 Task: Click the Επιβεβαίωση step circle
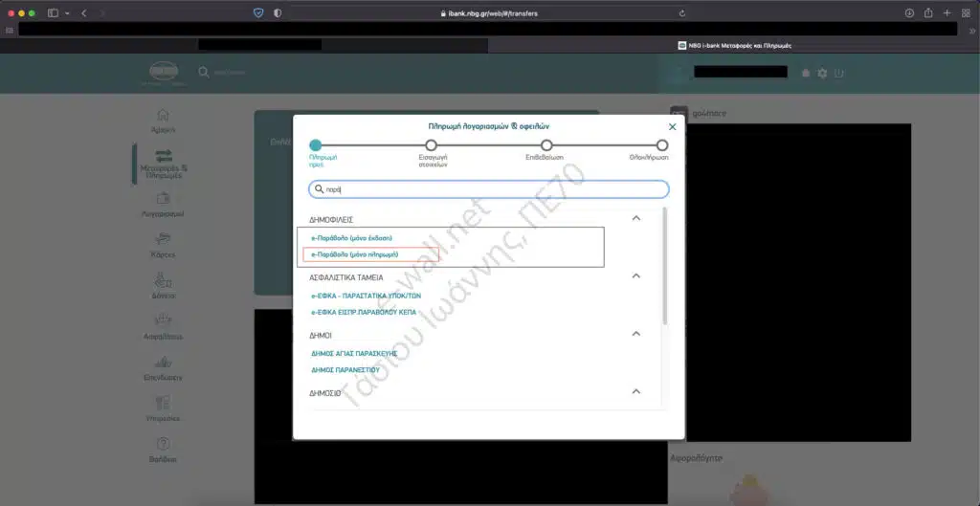point(546,145)
